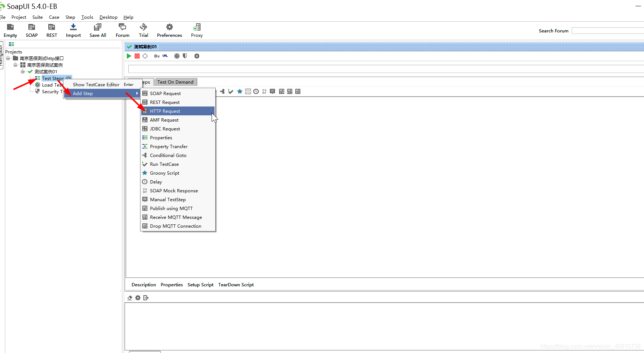Click the Search Forum input field
The width and height of the screenshot is (644, 353).
[608, 31]
